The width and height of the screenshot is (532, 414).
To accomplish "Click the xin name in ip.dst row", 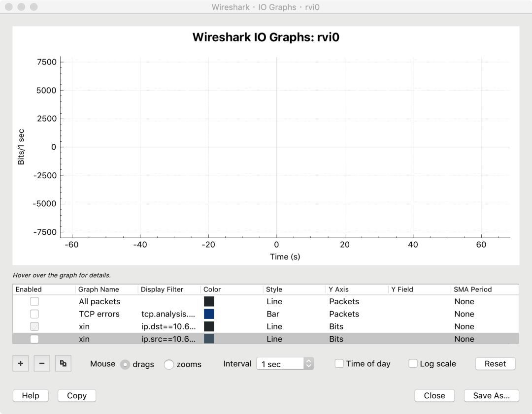I will coord(84,326).
